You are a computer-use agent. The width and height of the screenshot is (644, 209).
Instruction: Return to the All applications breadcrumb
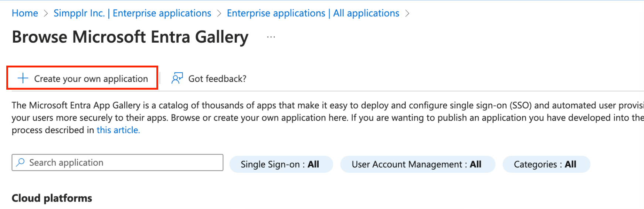(313, 13)
